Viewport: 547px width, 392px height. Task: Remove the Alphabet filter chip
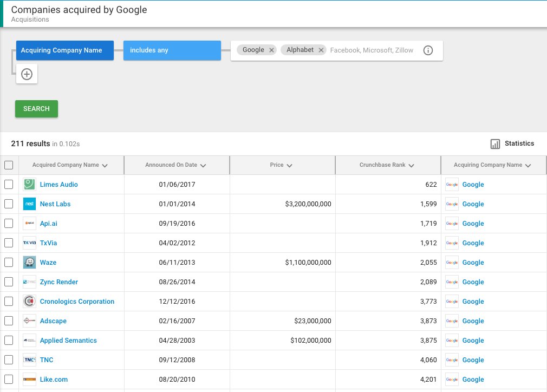[x=321, y=50]
